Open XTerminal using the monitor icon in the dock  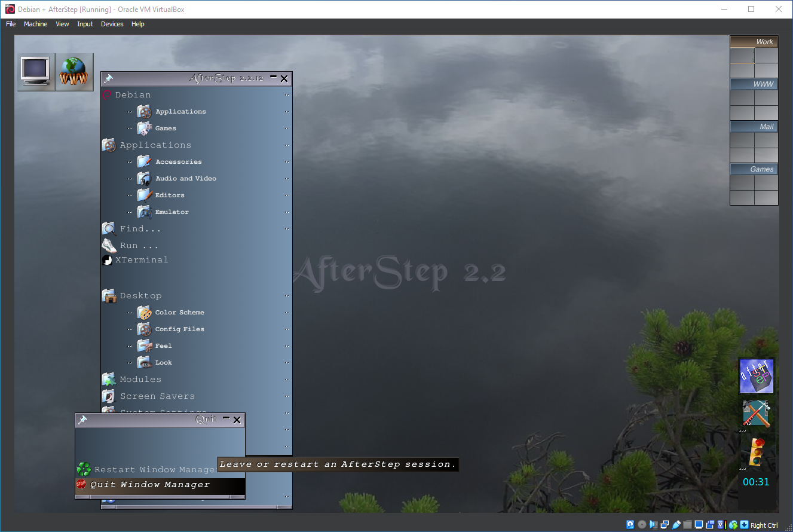tap(34, 72)
